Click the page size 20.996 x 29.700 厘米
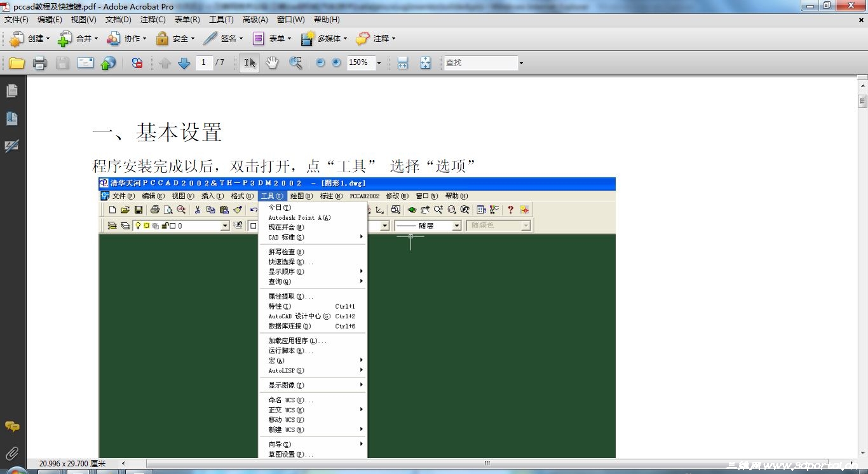Screen dimensions: 868x474 (x=72, y=464)
